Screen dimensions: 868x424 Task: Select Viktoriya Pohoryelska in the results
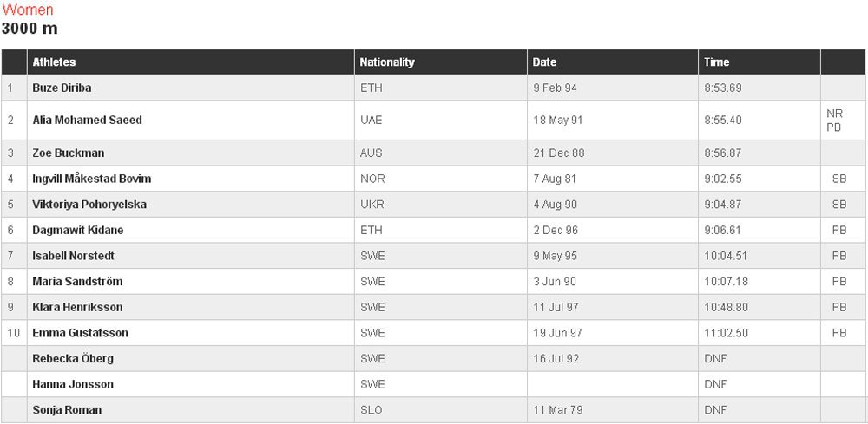89,204
